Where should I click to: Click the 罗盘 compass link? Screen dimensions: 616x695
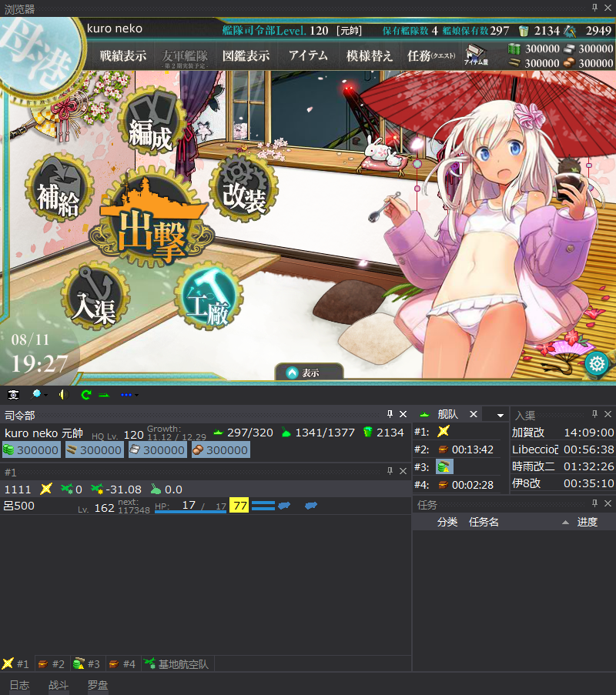tap(97, 684)
